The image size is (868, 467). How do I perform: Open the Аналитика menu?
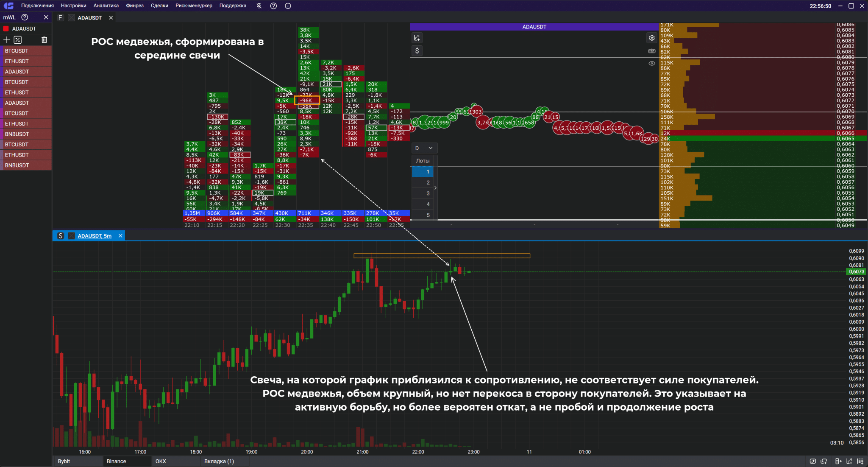[106, 6]
